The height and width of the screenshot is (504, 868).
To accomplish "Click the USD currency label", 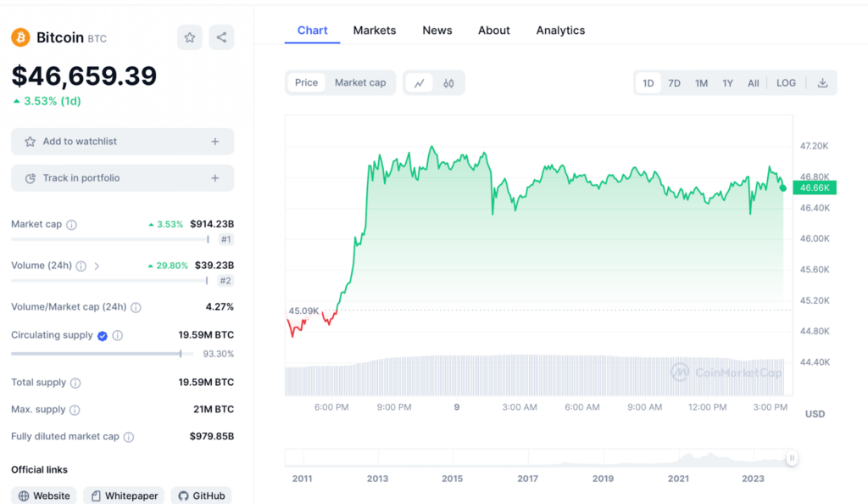I will (x=815, y=414).
